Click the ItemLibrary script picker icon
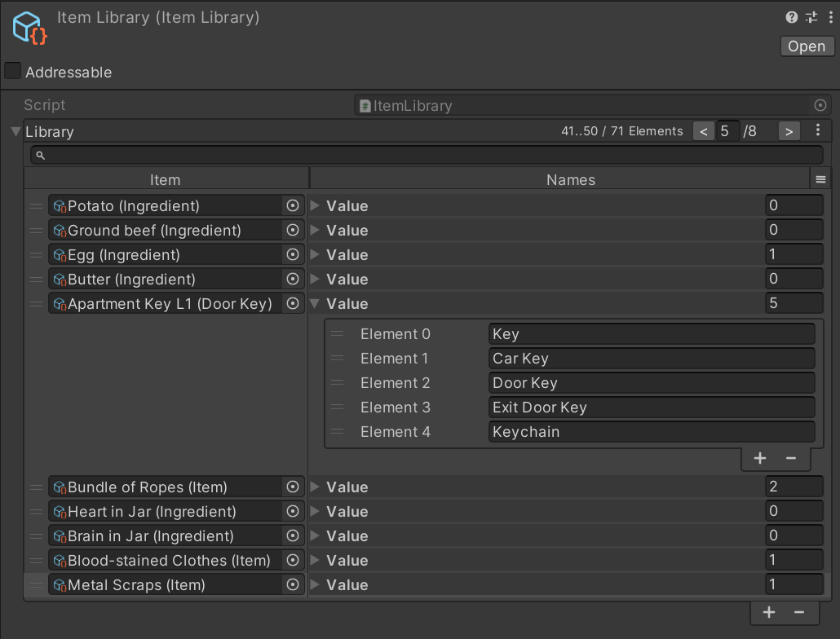Screen dimensions: 840x639 820,105
